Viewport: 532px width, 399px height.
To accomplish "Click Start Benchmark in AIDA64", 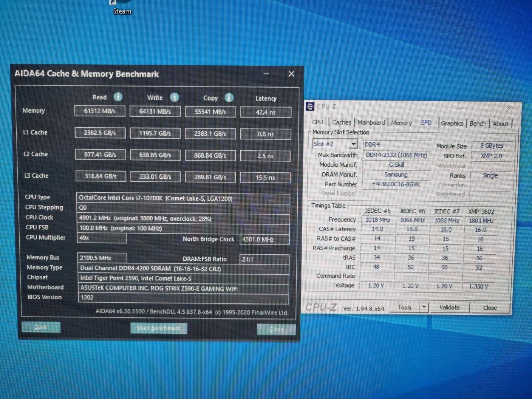I will (159, 328).
